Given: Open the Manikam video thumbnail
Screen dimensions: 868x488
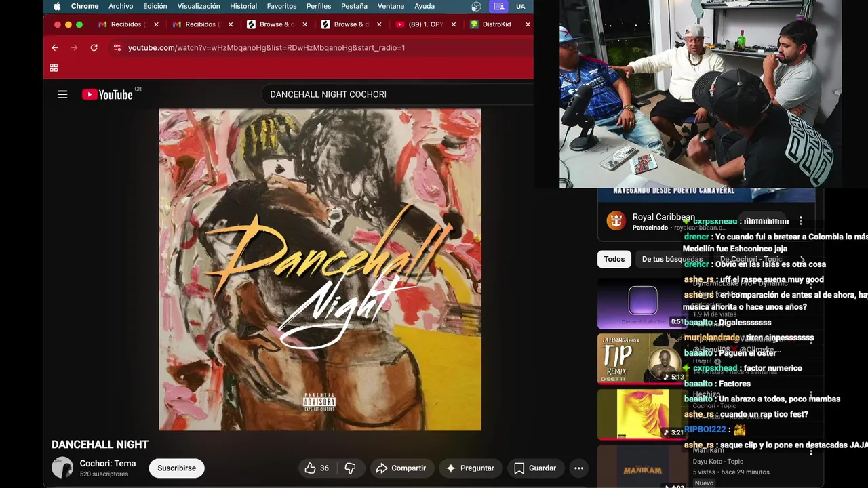Looking at the screenshot, I should point(642,466).
